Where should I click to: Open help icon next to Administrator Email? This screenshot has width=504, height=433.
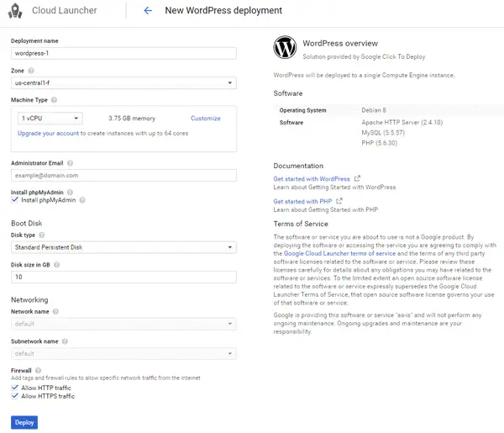tap(70, 163)
